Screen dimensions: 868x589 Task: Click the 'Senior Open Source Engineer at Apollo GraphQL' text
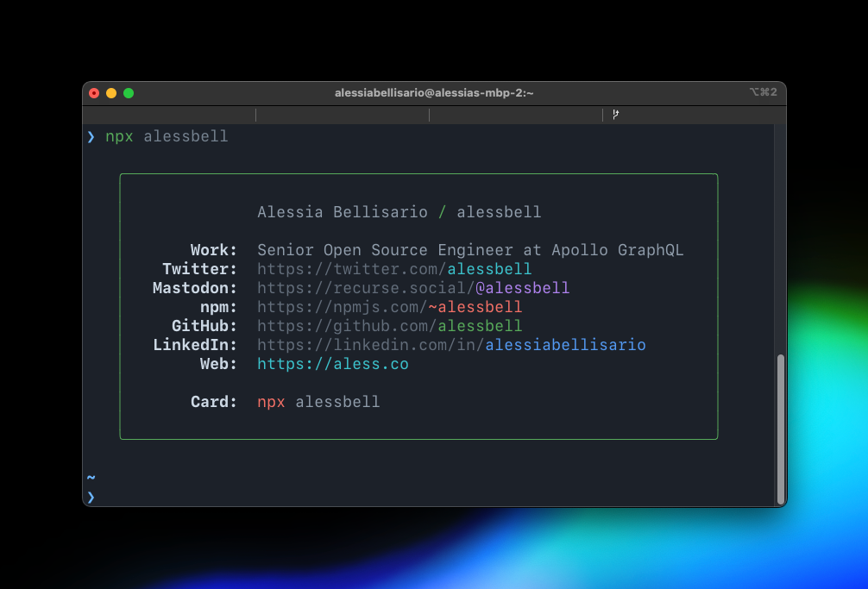click(470, 250)
